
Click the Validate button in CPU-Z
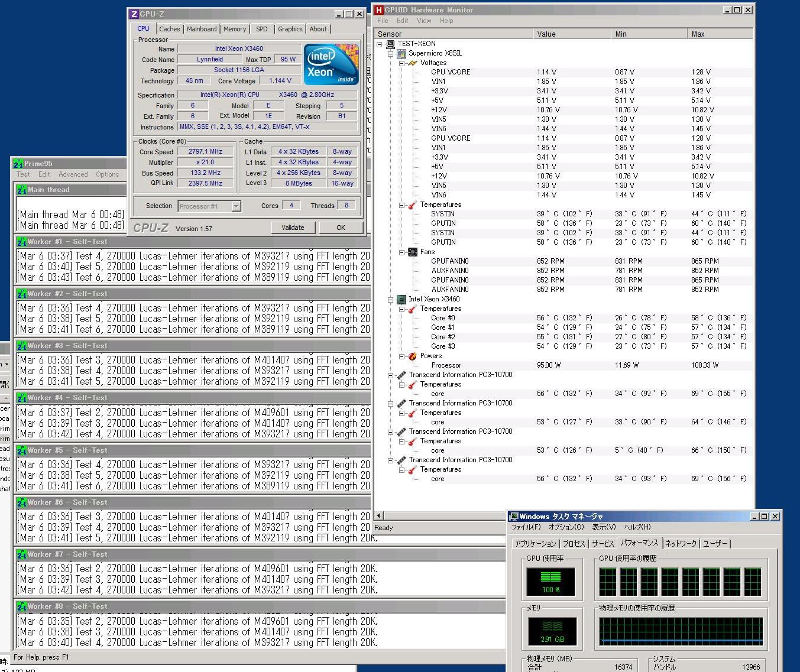(293, 228)
